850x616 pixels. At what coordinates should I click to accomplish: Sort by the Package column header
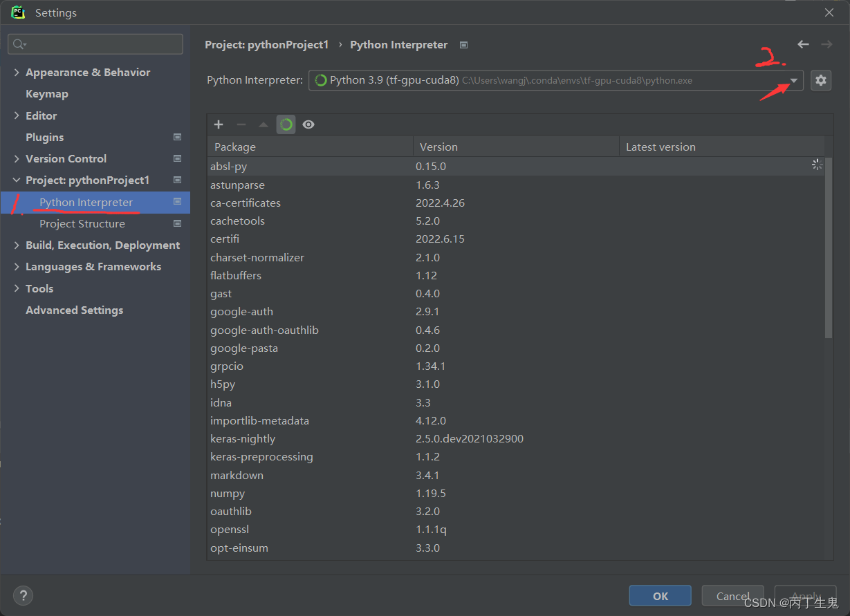(x=310, y=147)
